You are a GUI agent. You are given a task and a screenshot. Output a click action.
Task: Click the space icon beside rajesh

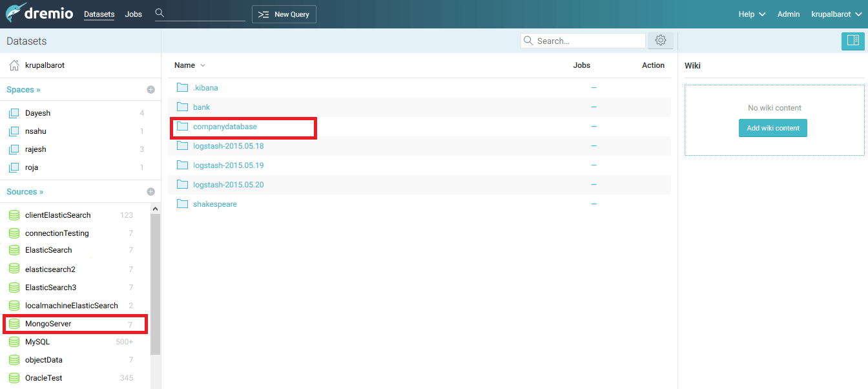[14, 149]
